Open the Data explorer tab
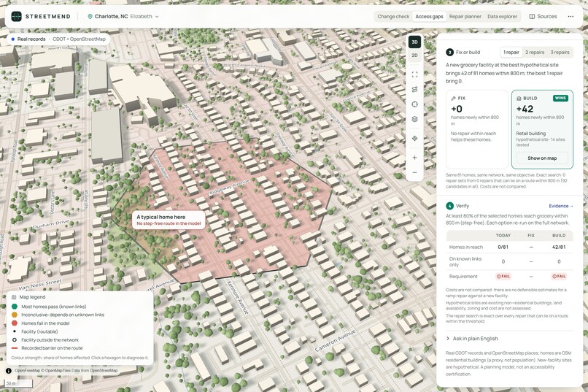588x392 pixels. [x=502, y=17]
